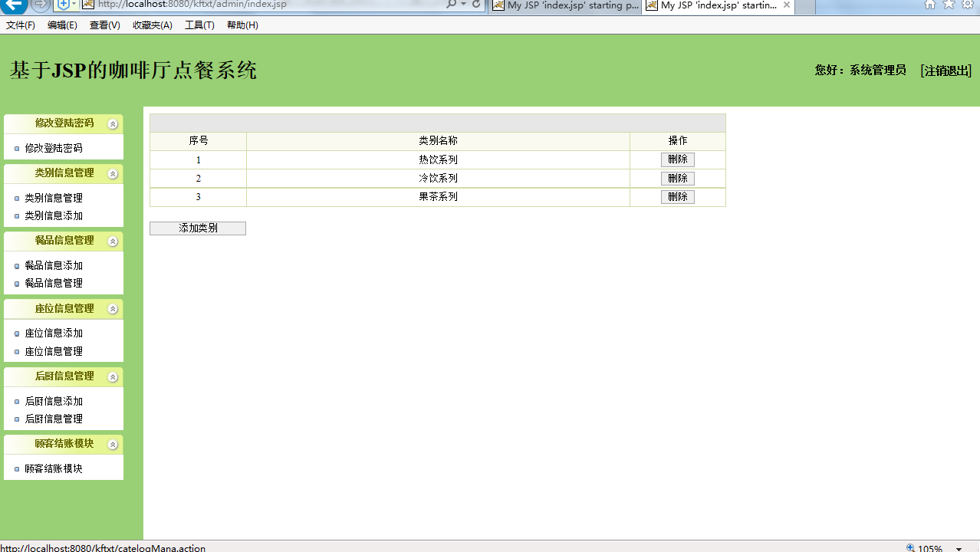The image size is (980, 552).
Task: Open 后厨信息添加 sidebar link
Action: coord(54,401)
